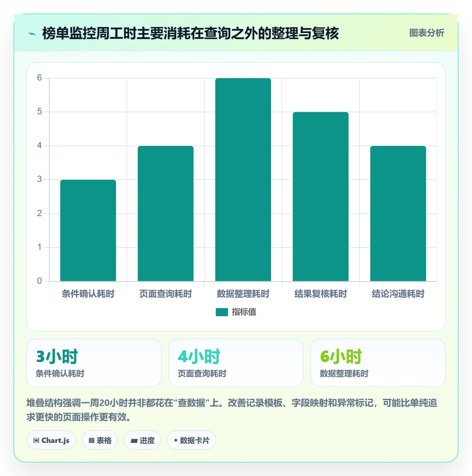Click the paragraph starting 堆叠结构强调
Viewport: 472px width, 476px height.
pos(232,410)
